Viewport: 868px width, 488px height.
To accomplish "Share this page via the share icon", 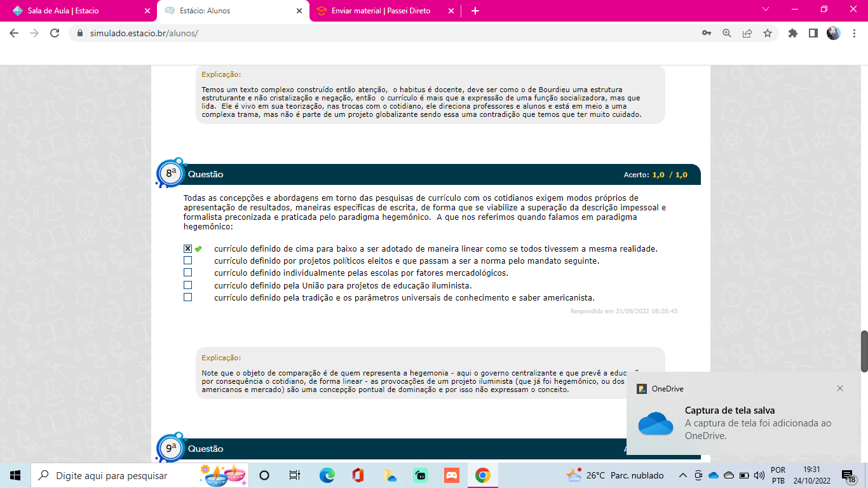I will (747, 33).
